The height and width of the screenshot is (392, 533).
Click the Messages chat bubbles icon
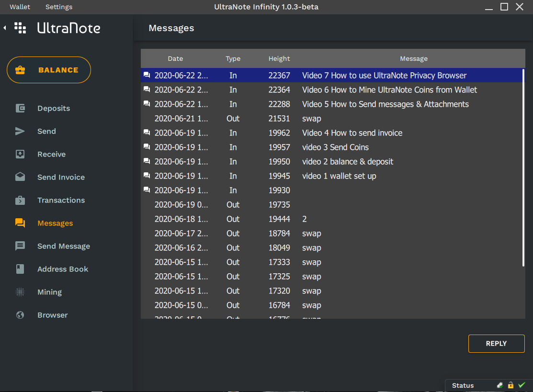[x=20, y=223]
